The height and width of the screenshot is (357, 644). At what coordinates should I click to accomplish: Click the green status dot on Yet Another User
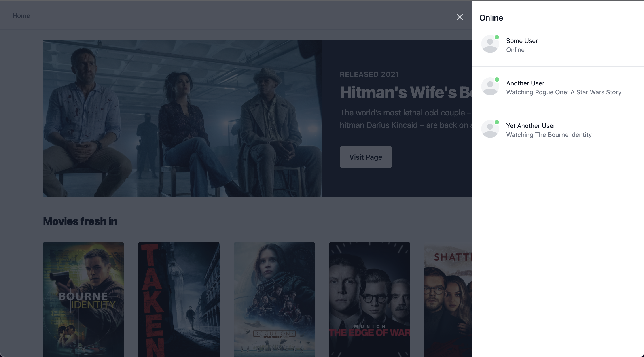497,122
